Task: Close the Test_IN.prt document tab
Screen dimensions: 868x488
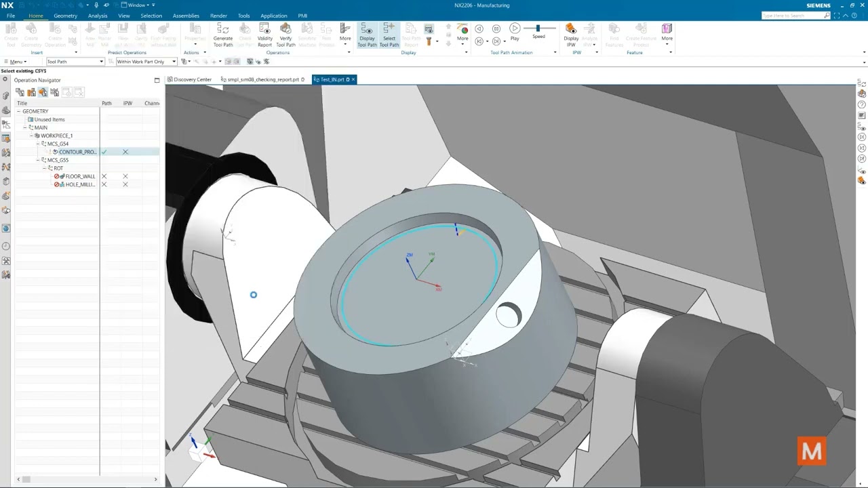Action: coord(353,79)
